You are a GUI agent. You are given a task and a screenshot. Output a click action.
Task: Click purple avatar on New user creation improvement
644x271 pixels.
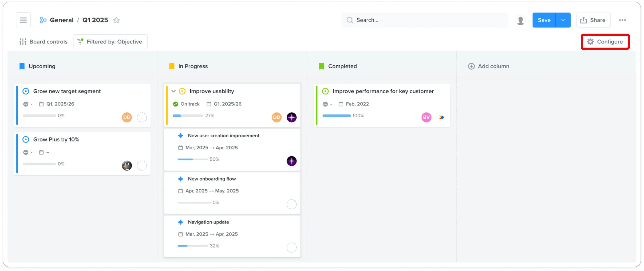click(292, 161)
